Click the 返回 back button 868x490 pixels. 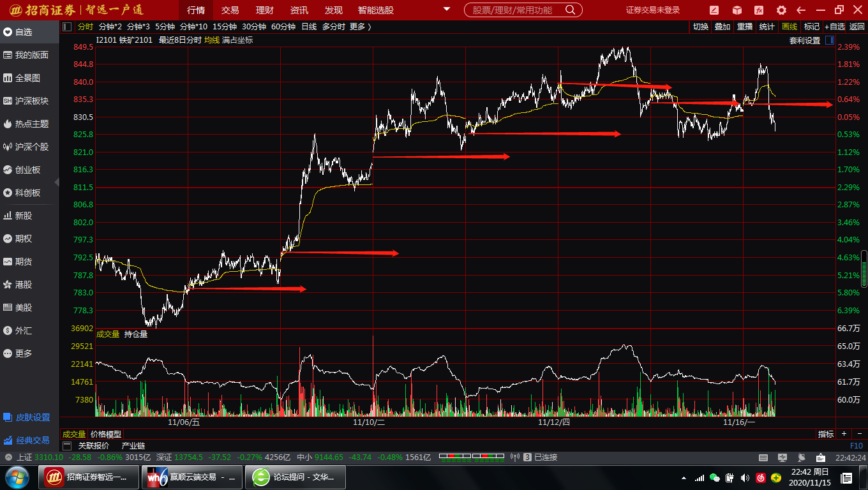[x=857, y=26]
